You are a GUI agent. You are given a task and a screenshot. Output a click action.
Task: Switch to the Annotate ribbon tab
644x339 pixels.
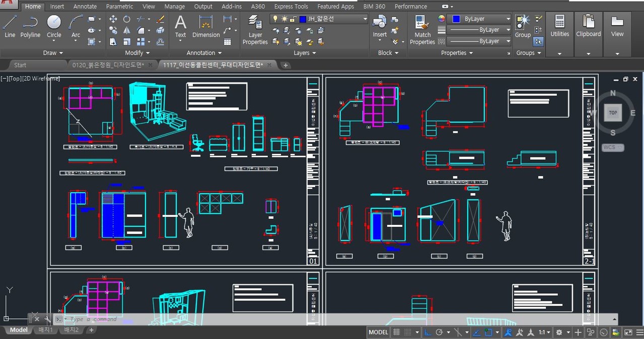(85, 7)
